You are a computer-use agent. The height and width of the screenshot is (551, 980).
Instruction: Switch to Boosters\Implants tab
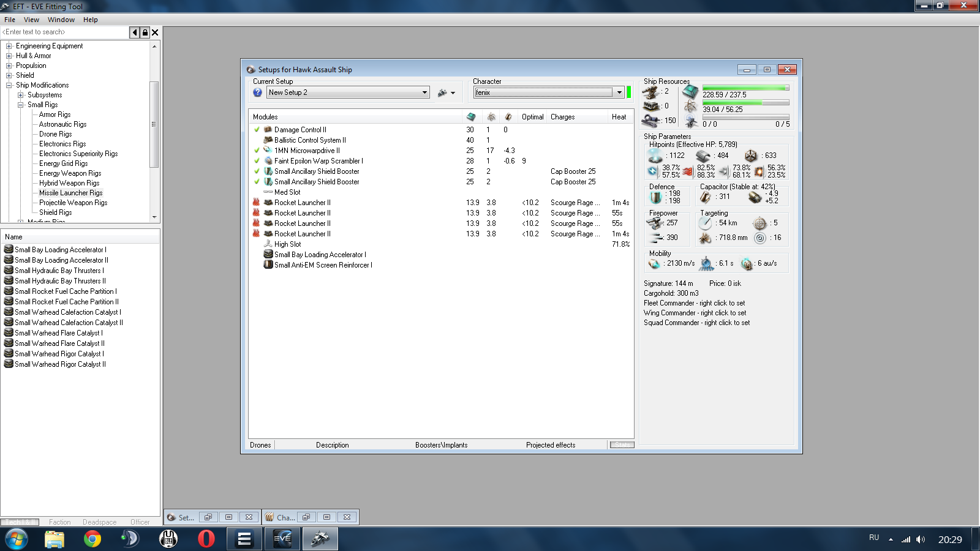441,445
